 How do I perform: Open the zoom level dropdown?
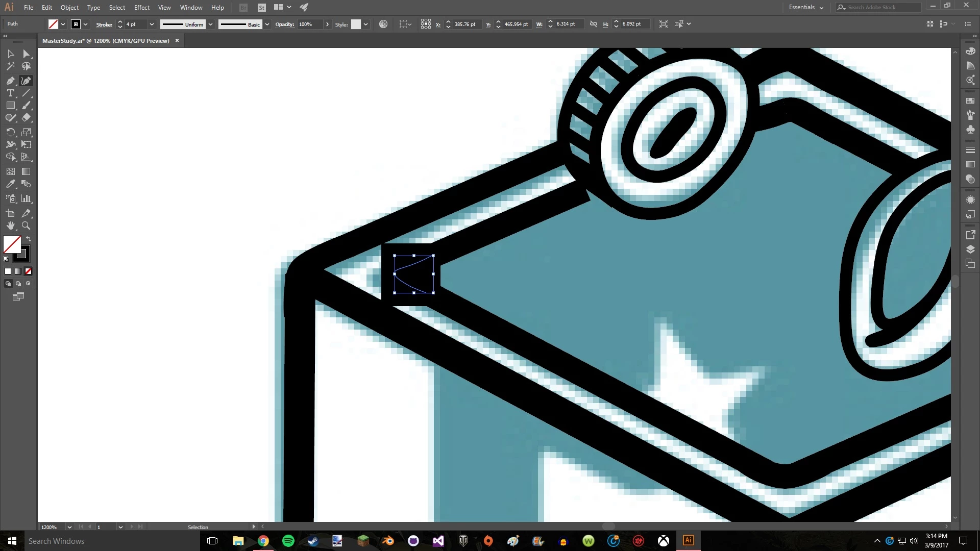click(69, 527)
